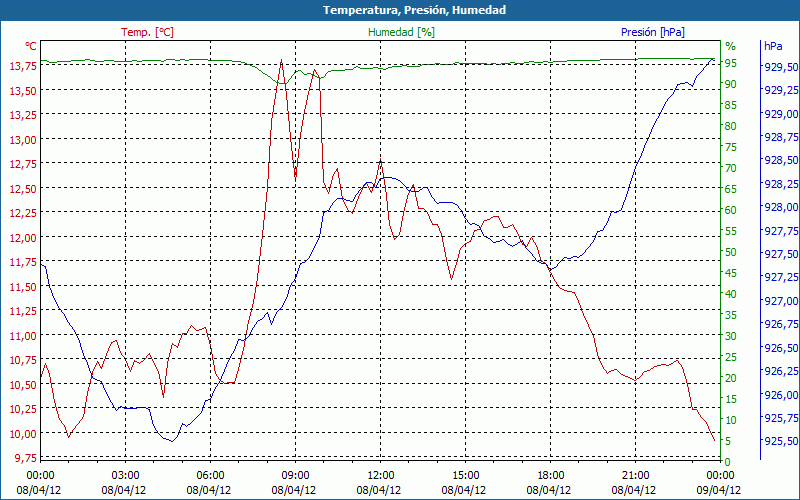The width and height of the screenshot is (800, 500).
Task: Click pressure axis value '929,50'
Action: (781, 67)
